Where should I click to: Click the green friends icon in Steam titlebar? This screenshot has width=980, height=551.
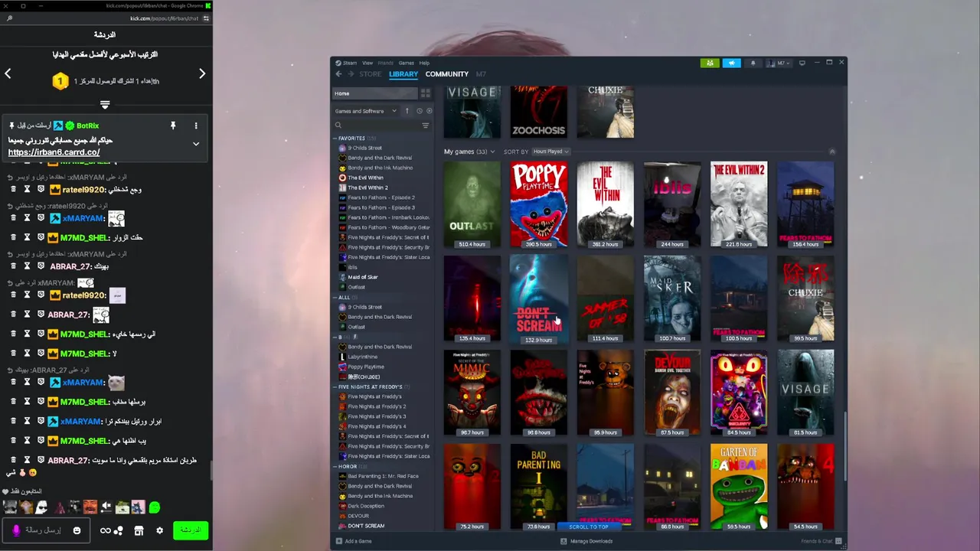point(710,63)
